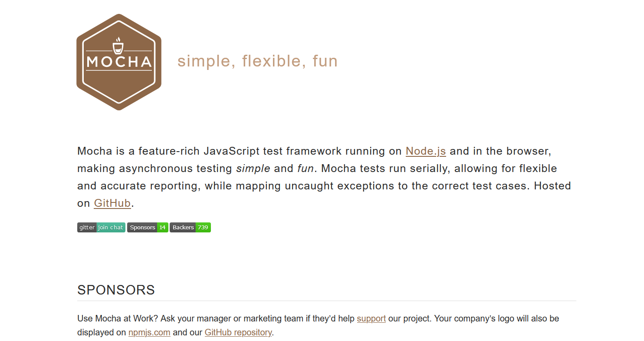The image size is (644, 341).
Task: Open the gitter chat badge
Action: [x=101, y=227]
